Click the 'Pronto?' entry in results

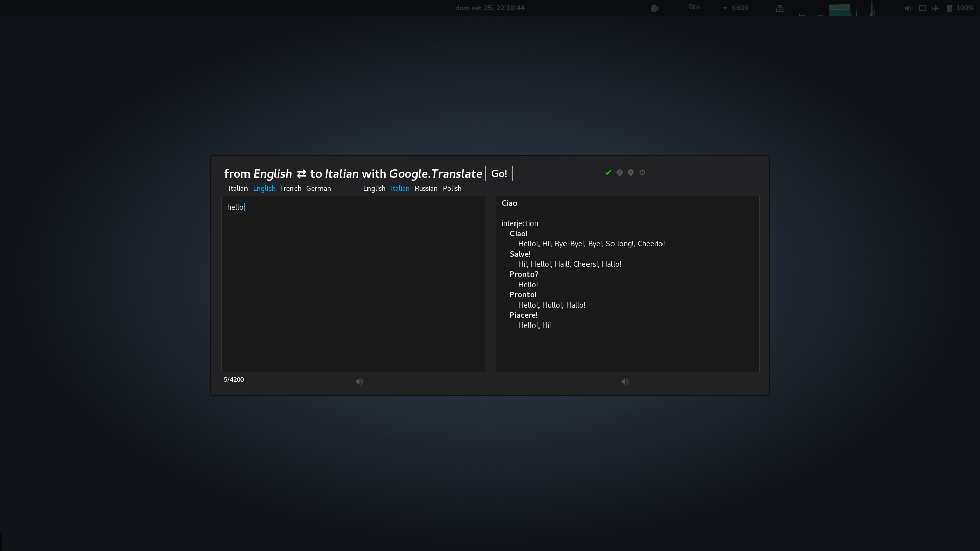(x=524, y=274)
